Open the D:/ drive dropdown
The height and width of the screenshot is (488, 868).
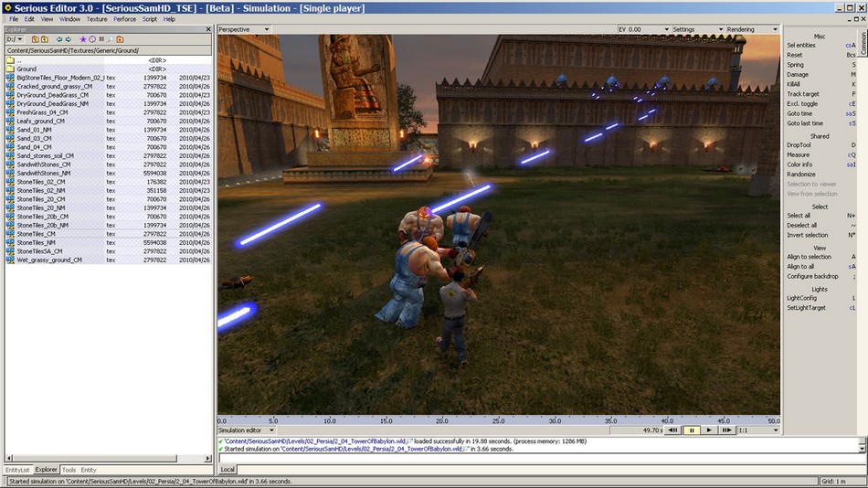point(15,39)
